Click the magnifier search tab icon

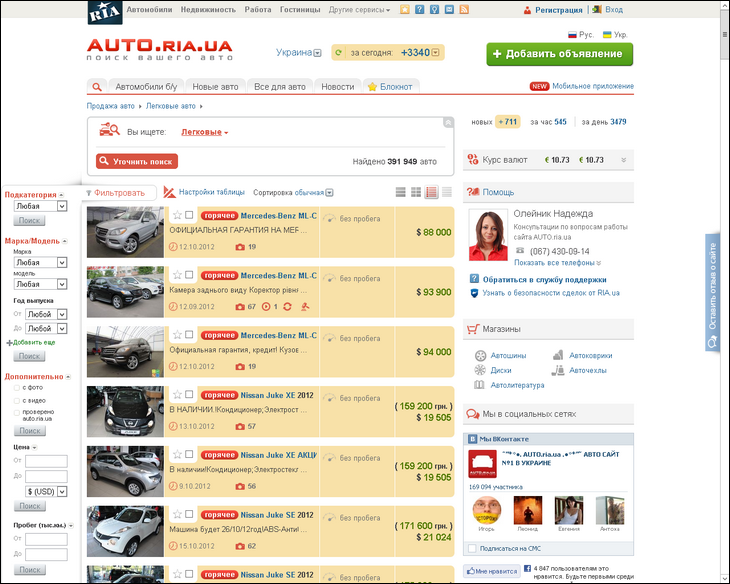click(97, 87)
